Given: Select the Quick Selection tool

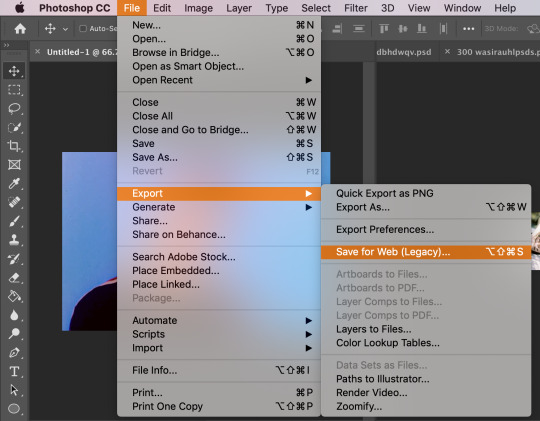Looking at the screenshot, I should click(14, 127).
